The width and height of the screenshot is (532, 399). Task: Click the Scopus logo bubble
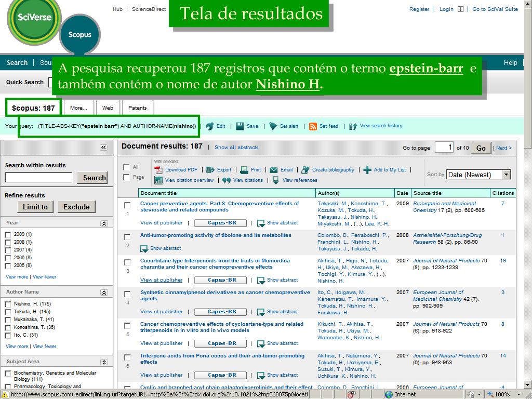click(79, 34)
